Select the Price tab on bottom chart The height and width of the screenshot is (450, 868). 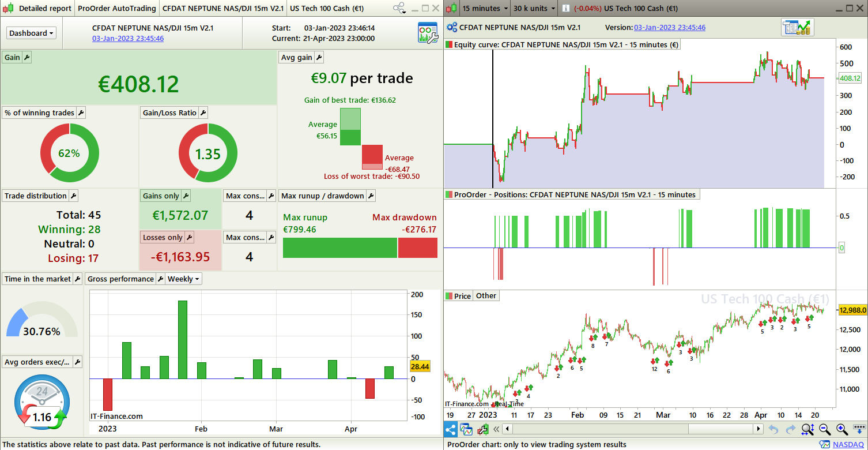(459, 296)
